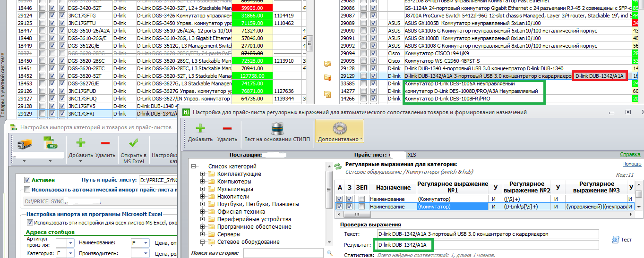Toggle column З checkbox in the (D-Link\s[\S]+) row

coord(349,206)
